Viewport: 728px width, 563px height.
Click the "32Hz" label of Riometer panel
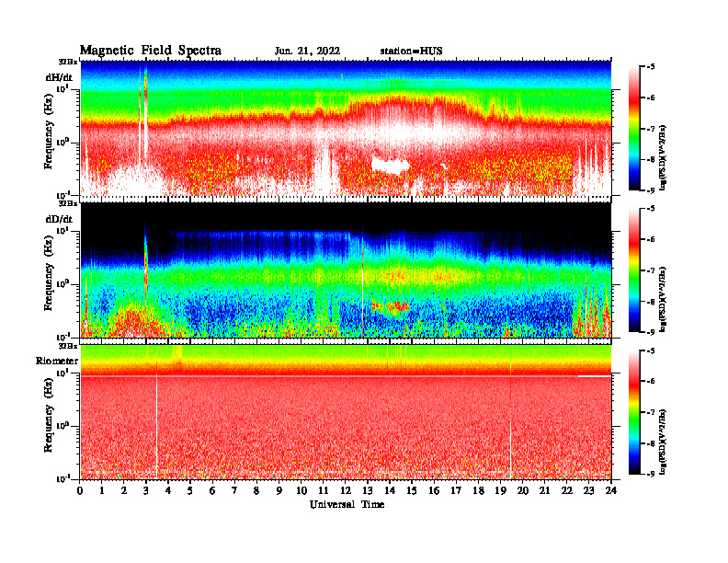pyautogui.click(x=68, y=346)
